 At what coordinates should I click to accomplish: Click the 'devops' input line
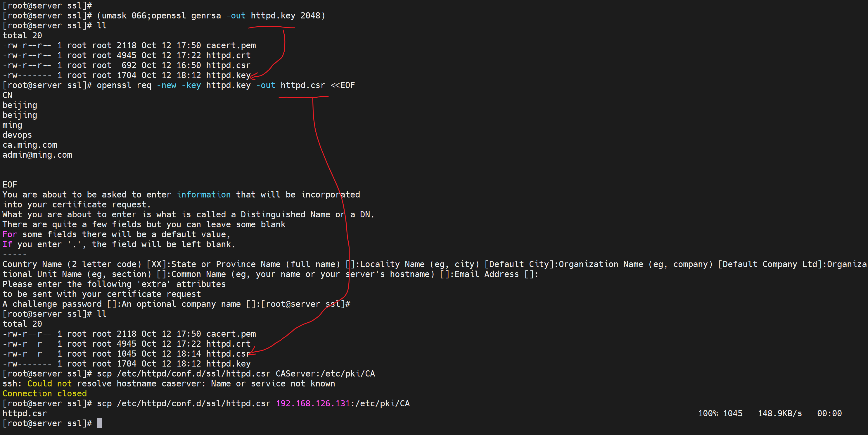(x=17, y=135)
